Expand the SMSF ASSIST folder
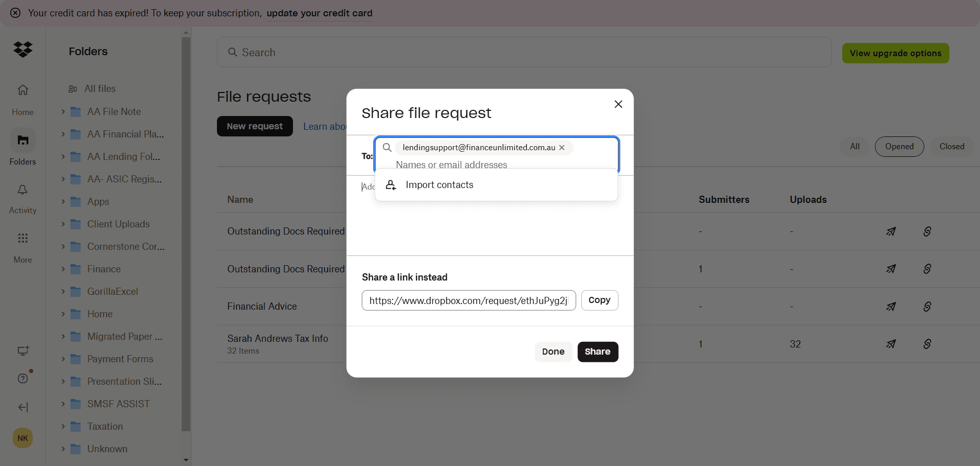Viewport: 980px width, 466px height. 63,404
